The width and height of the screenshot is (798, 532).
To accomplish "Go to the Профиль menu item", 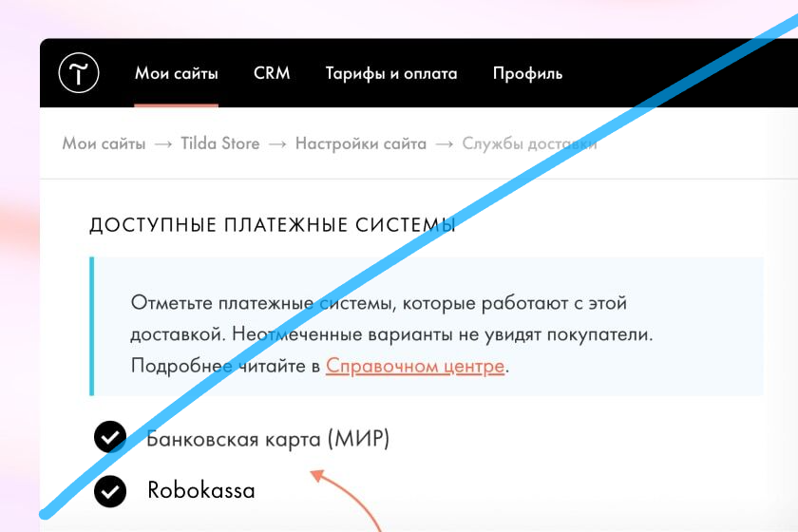I will (x=527, y=74).
